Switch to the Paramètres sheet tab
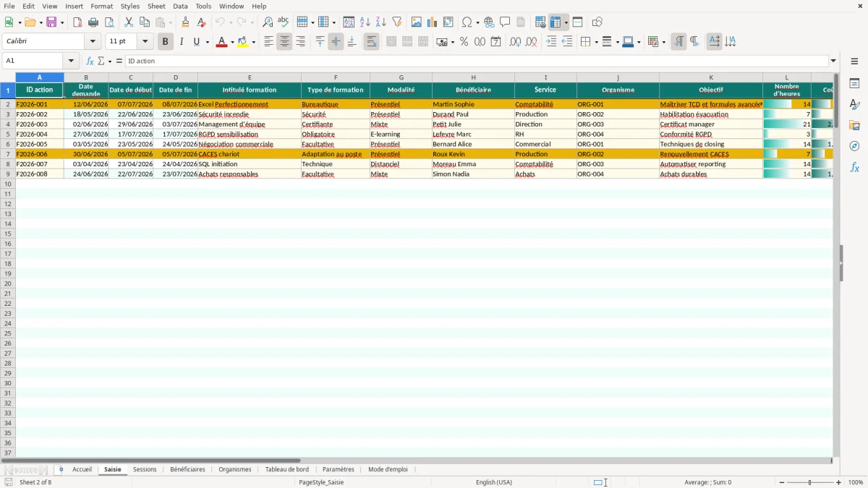Viewport: 868px width, 488px height. pyautogui.click(x=339, y=469)
